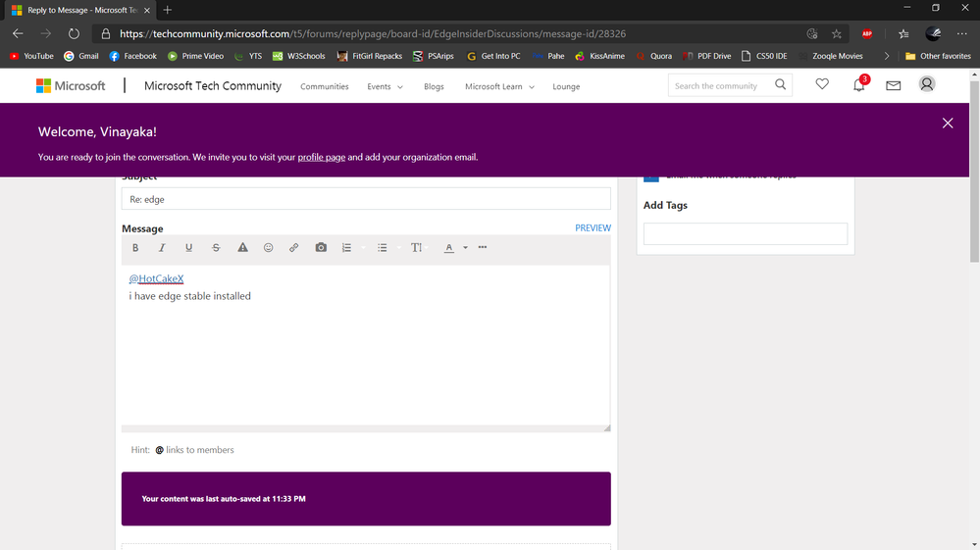Preview the message
This screenshot has height=550, width=980.
(x=593, y=227)
